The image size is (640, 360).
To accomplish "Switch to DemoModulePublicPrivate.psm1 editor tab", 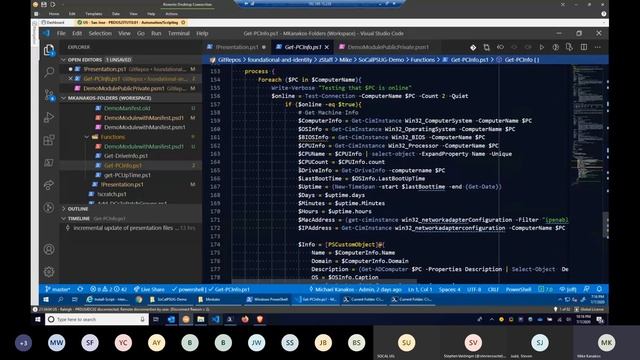I will coord(384,47).
